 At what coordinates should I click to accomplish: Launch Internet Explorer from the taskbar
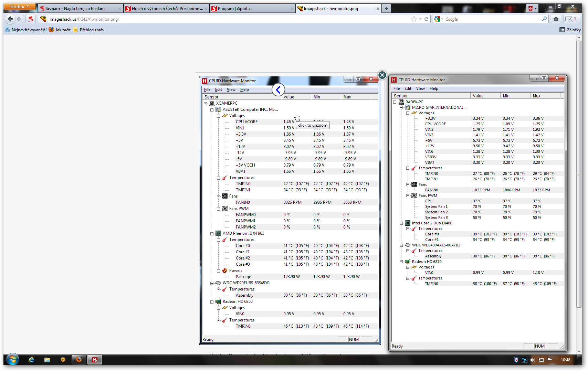click(x=31, y=360)
